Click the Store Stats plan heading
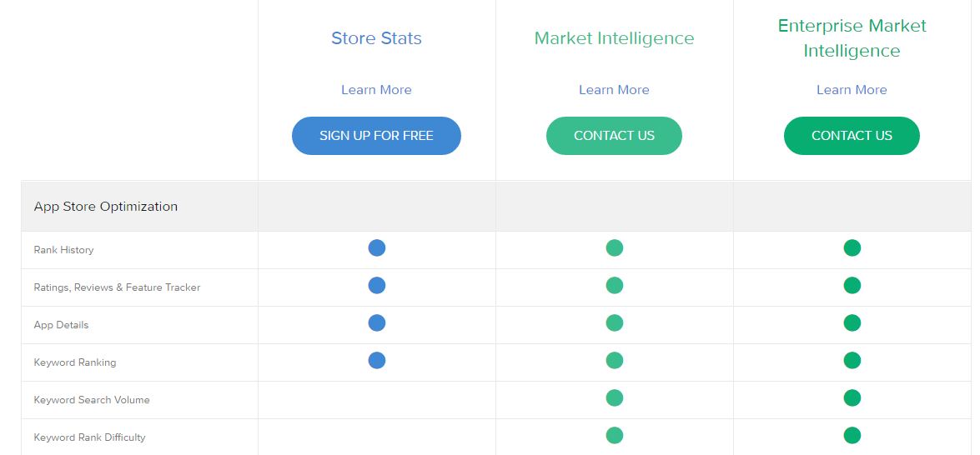Screen dimensions: 980x455 click(376, 38)
